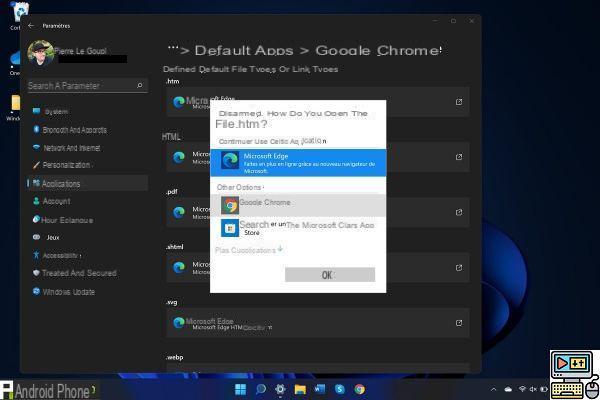Click the Default Apps breadcrumb

(x=244, y=51)
